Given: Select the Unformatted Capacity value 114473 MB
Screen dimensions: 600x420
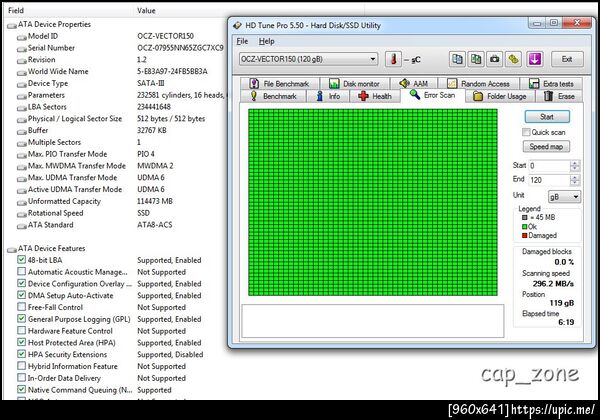Looking at the screenshot, I should pos(155,201).
